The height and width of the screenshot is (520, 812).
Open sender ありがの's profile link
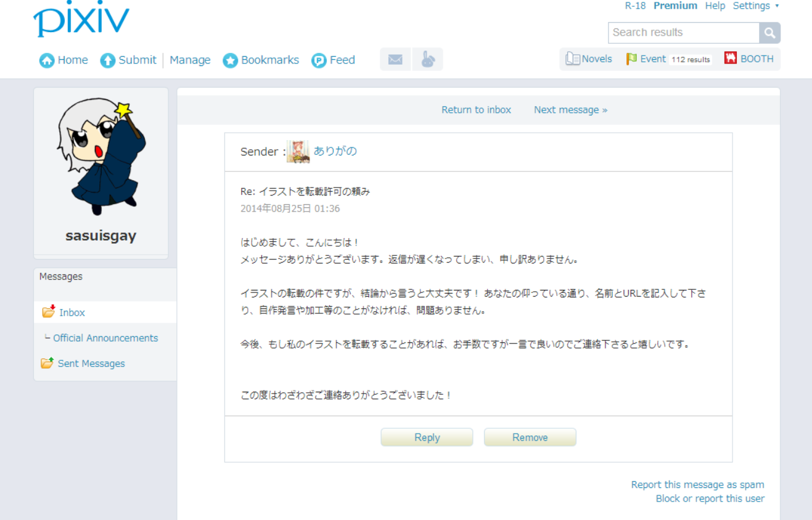coord(335,151)
